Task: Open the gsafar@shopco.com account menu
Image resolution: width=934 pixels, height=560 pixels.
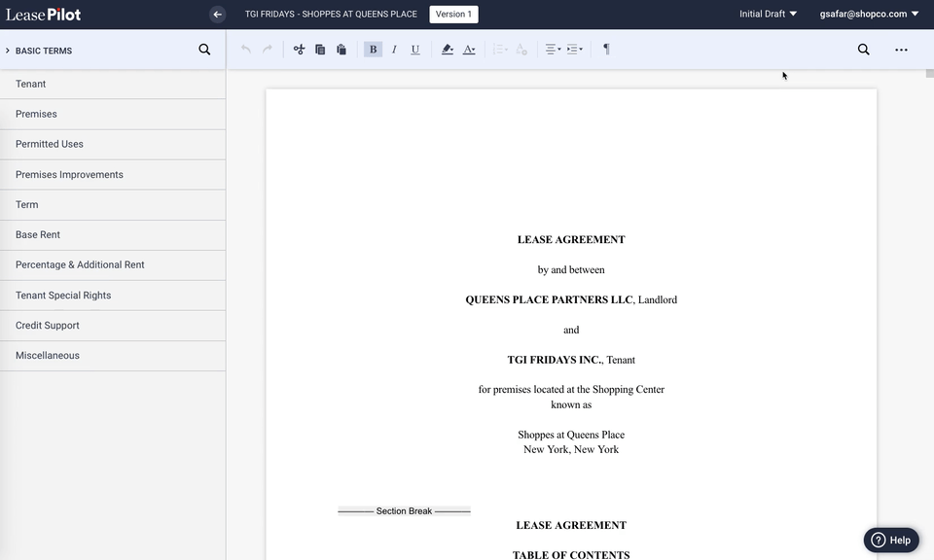Action: pyautogui.click(x=869, y=15)
